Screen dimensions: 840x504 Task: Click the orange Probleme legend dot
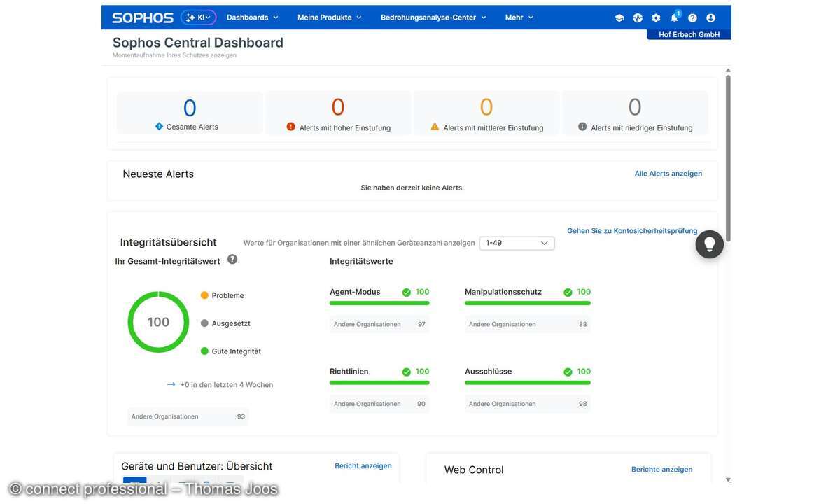204,295
